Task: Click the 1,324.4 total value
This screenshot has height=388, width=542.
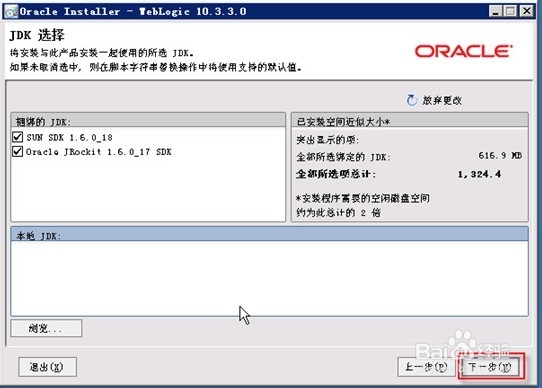Action: pos(479,174)
